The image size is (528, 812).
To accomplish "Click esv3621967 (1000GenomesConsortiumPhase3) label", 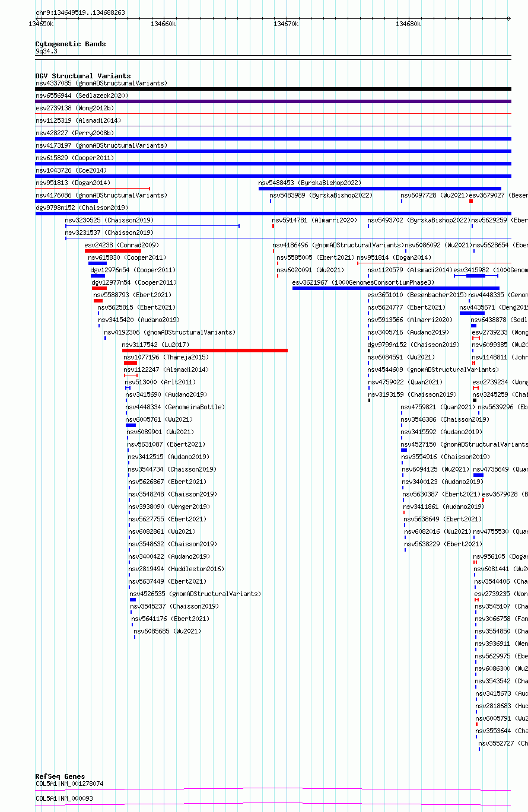I will (363, 282).
